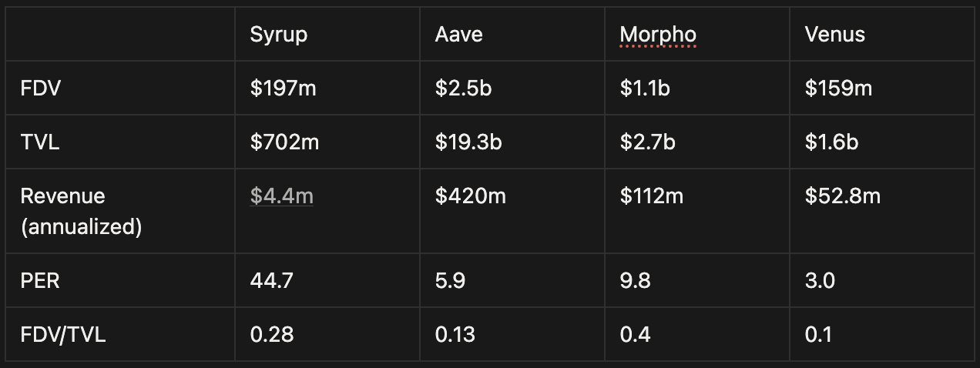Select the Syrup column header cell

(x=327, y=35)
